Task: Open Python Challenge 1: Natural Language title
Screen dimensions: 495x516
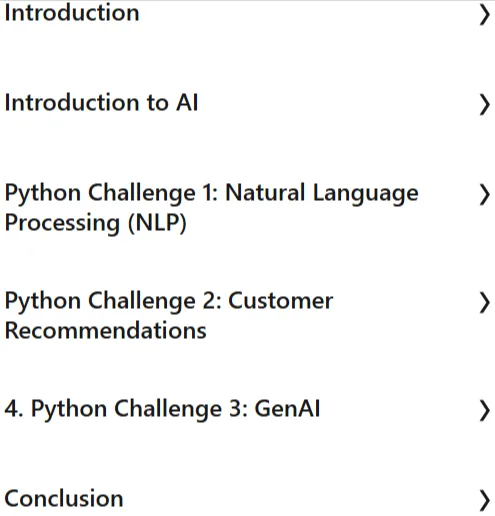Action: click(212, 193)
